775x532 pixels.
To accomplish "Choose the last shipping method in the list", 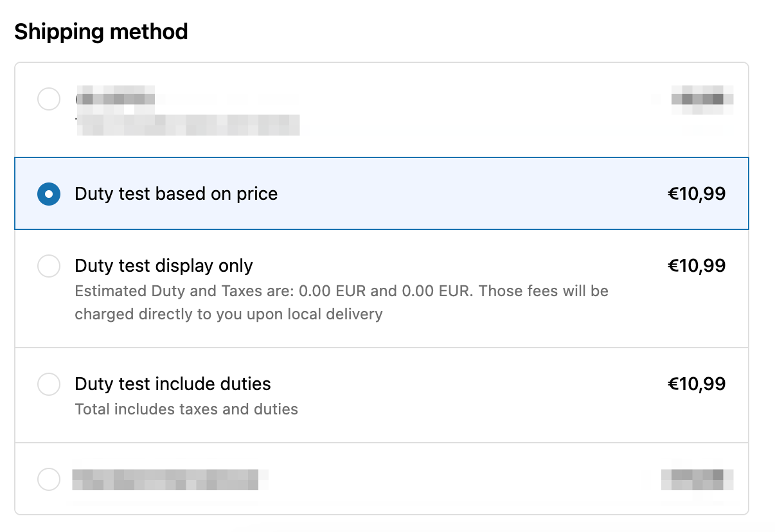I will coord(49,479).
